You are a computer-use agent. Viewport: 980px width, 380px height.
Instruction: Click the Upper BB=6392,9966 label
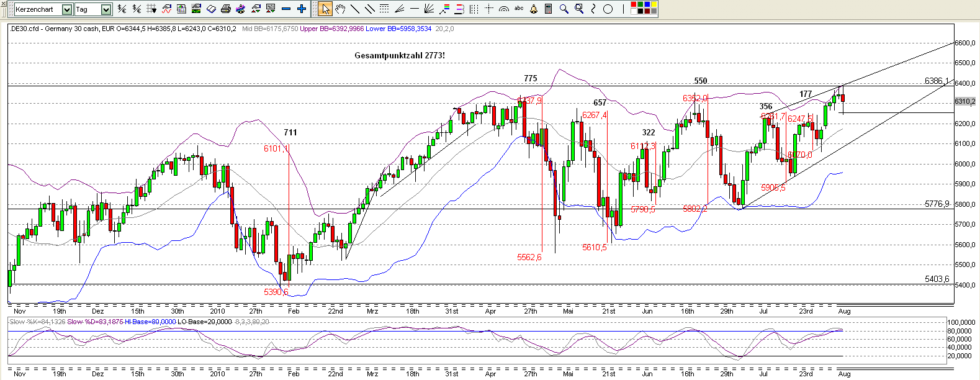(331, 29)
